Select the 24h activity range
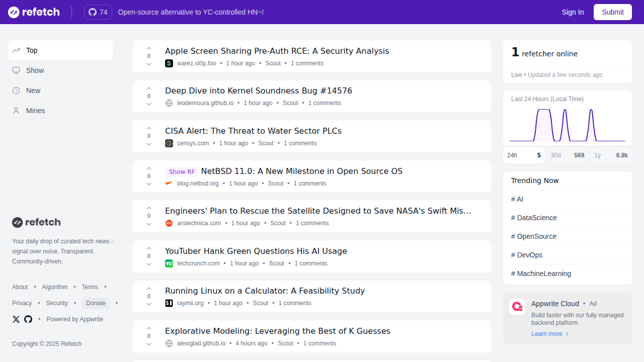The height and width of the screenshot is (362, 644). pos(524,155)
